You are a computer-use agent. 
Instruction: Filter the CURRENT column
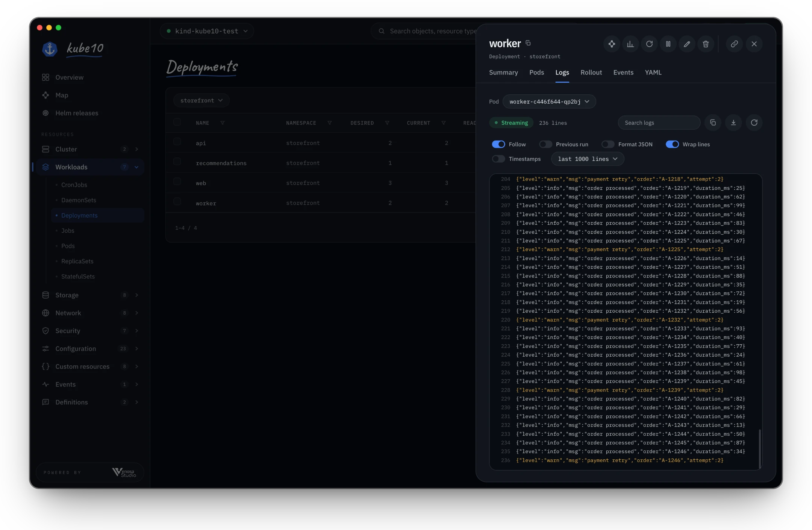[x=444, y=123]
